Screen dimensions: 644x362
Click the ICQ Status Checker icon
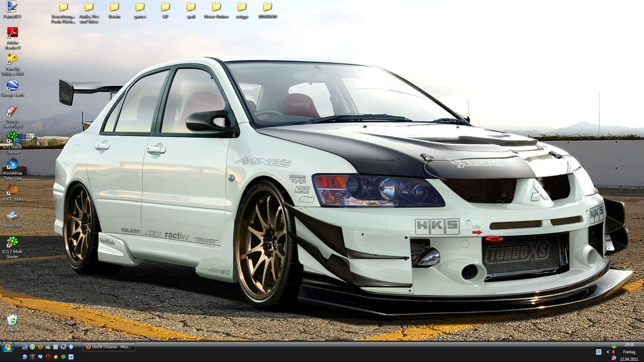pos(12,138)
